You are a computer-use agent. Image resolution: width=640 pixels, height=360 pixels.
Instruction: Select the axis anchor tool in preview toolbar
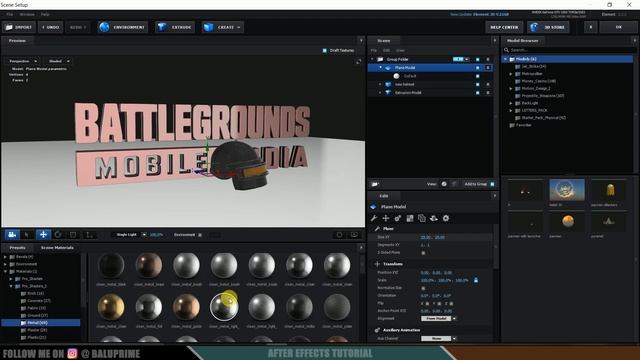(89, 235)
